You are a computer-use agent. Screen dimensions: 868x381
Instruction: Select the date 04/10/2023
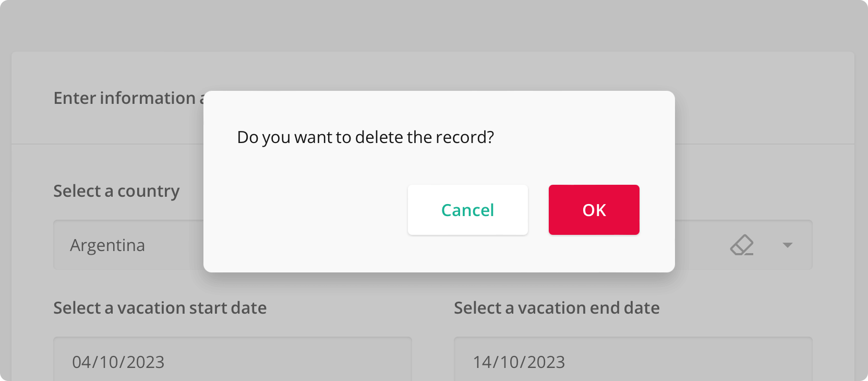click(118, 361)
